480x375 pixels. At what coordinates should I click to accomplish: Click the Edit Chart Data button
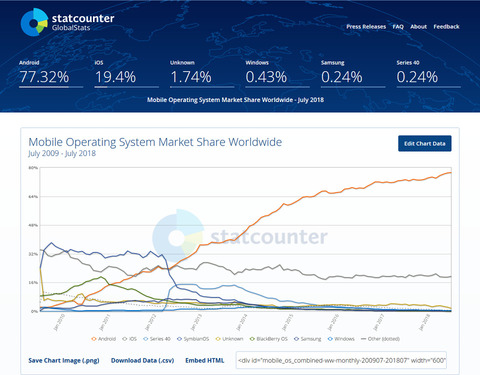click(x=425, y=143)
